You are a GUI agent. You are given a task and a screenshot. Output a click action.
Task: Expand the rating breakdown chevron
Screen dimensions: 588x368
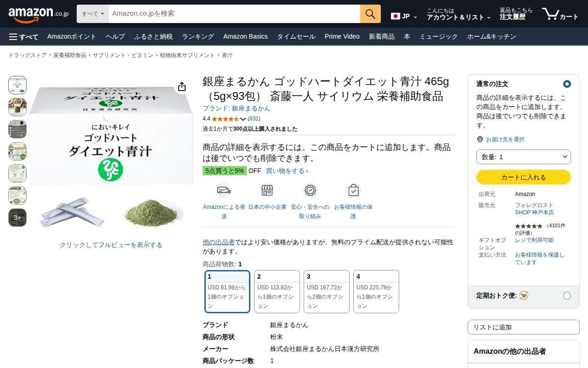243,119
